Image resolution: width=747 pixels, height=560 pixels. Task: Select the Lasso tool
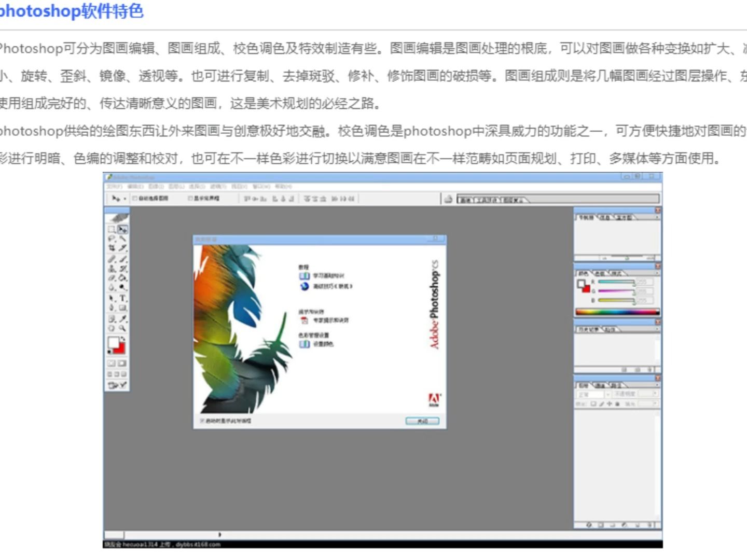(112, 239)
